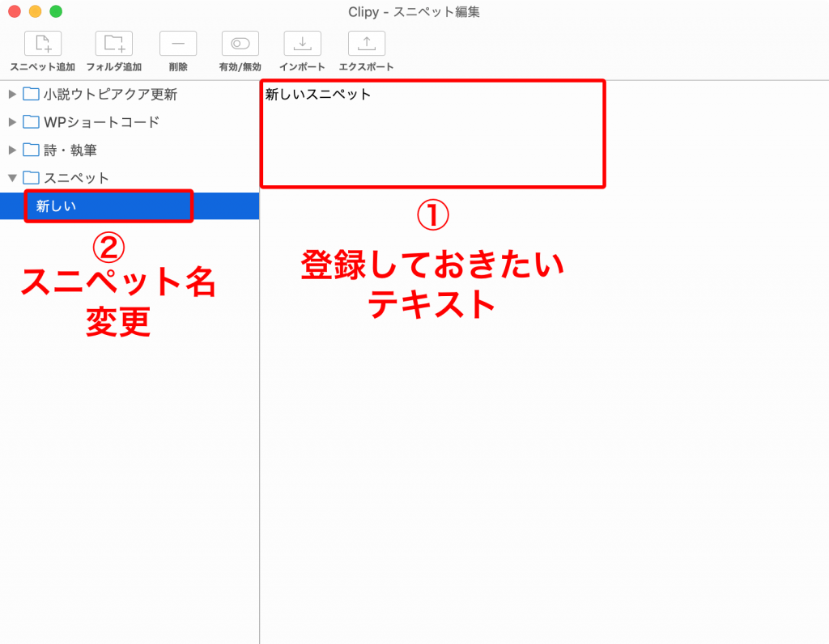Viewport: 829px width, 644px height.
Task: Click the Export (エクスポート) icon
Action: [x=367, y=44]
